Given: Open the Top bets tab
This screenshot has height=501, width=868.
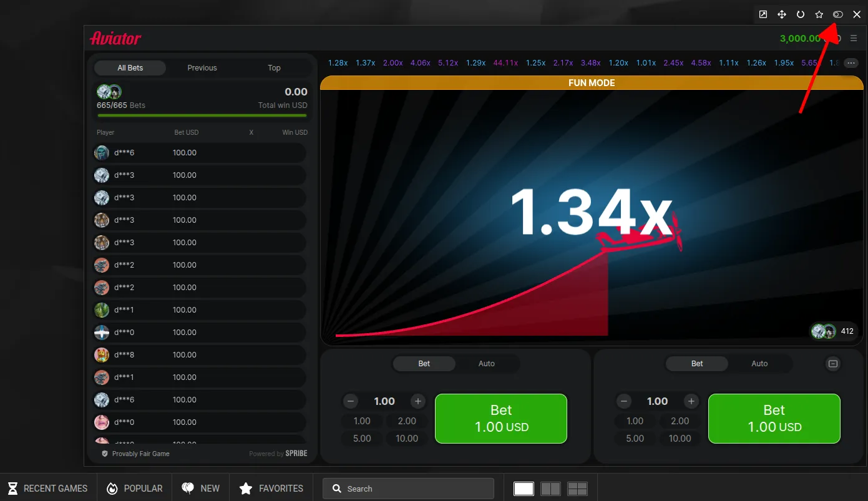Looking at the screenshot, I should coord(274,68).
